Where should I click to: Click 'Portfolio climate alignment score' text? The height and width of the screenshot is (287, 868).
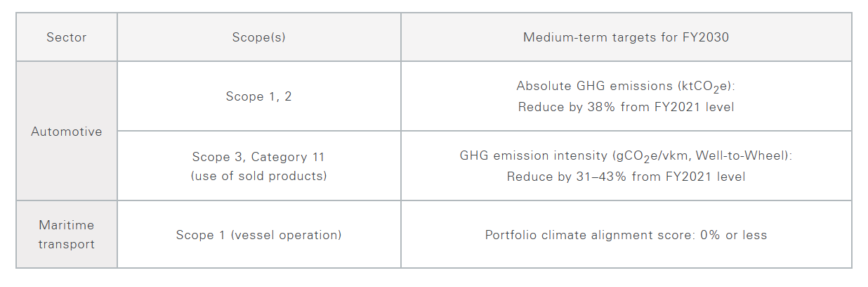click(588, 234)
